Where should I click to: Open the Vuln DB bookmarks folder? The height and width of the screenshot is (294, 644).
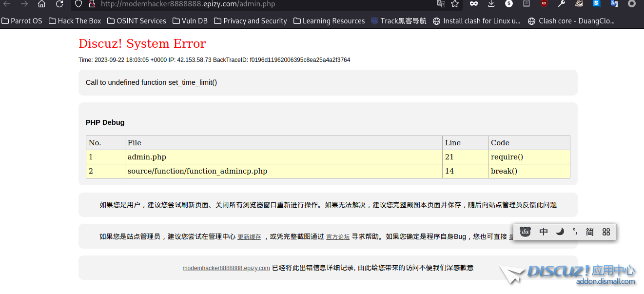tap(190, 21)
